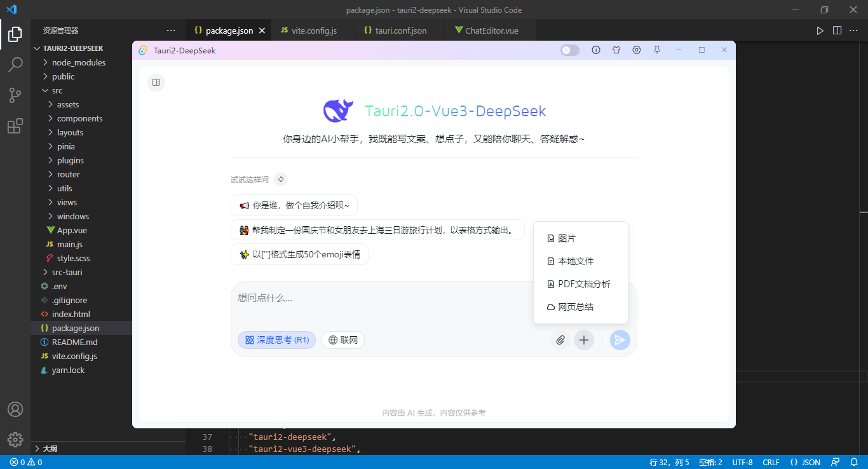Toggle the chat sidebar panel icon

click(156, 83)
